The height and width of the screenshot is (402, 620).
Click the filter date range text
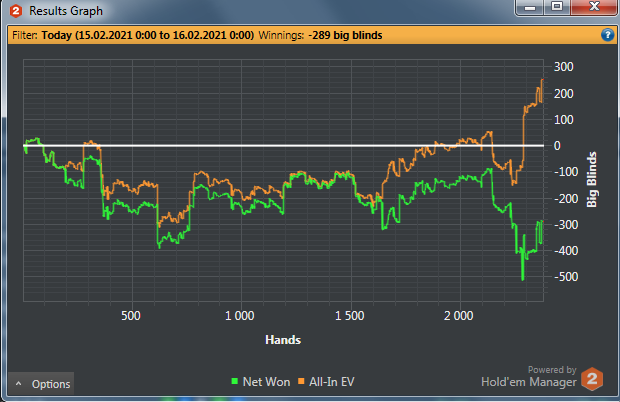coord(147,35)
